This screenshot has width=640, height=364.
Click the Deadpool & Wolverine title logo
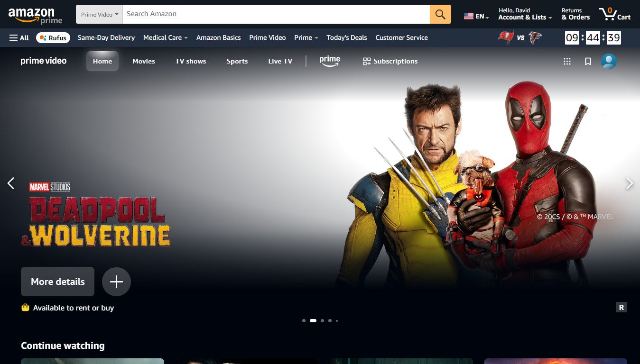[96, 216]
